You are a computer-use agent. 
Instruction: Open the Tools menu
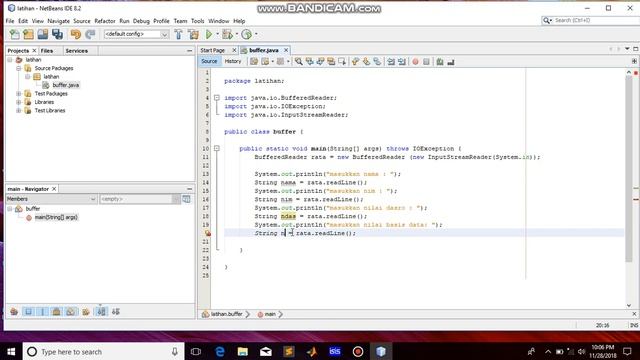click(x=198, y=21)
